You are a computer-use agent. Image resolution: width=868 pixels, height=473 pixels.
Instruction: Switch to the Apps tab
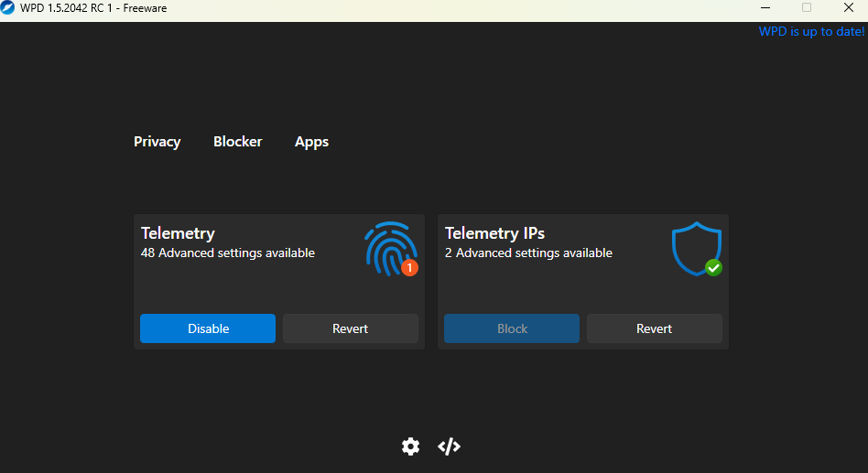click(311, 142)
